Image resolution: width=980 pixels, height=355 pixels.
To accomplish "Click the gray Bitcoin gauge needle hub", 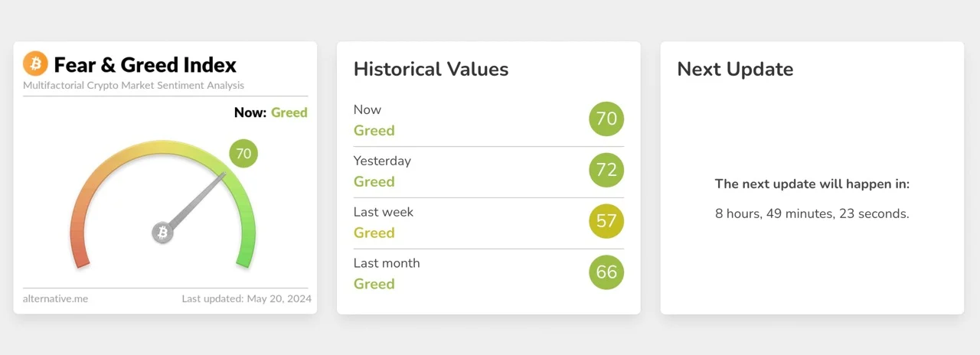I will (162, 233).
